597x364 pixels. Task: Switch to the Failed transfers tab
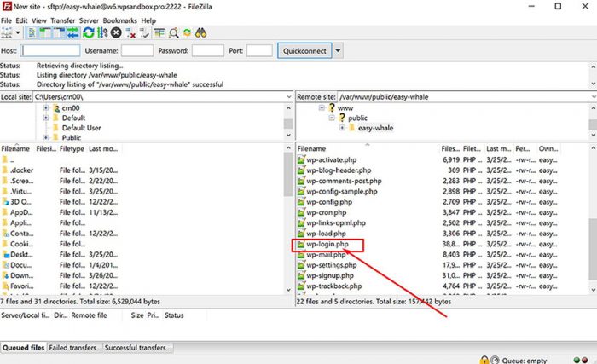coord(74,348)
